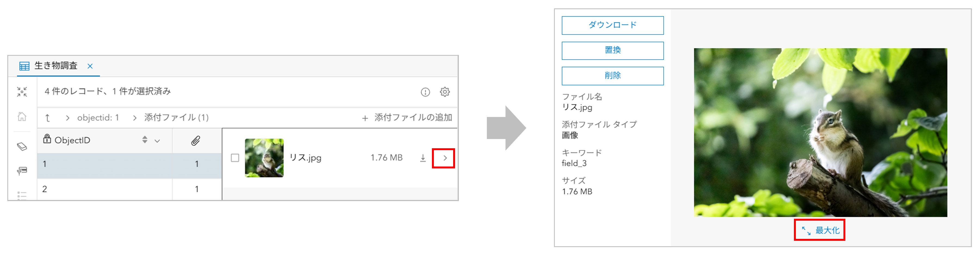The width and height of the screenshot is (980, 259).
Task: Expand リス.jpg attachment details chevron
Action: (444, 158)
